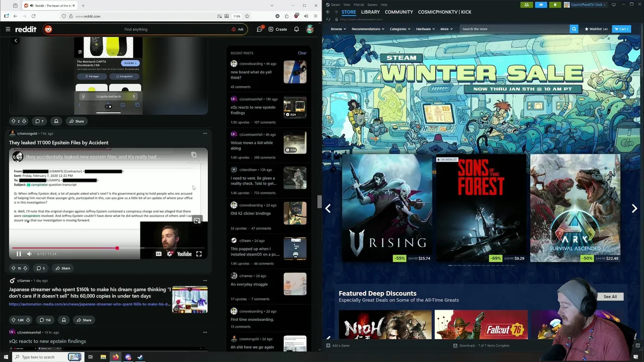Click the back arrow on the Reddit feed
Image resolution: width=644 pixels, height=362 pixels.
click(x=16, y=40)
